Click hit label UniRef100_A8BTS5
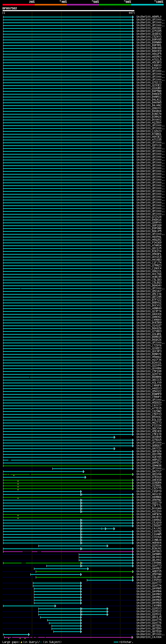Image resolution: width=166 pixels, height=644 pixels. coord(149,571)
